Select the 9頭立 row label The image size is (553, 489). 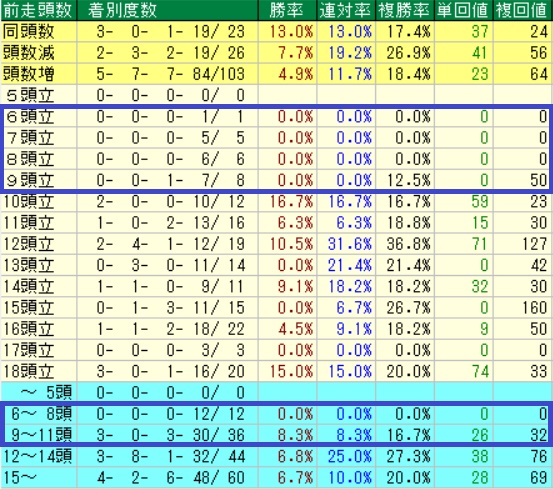(30, 180)
